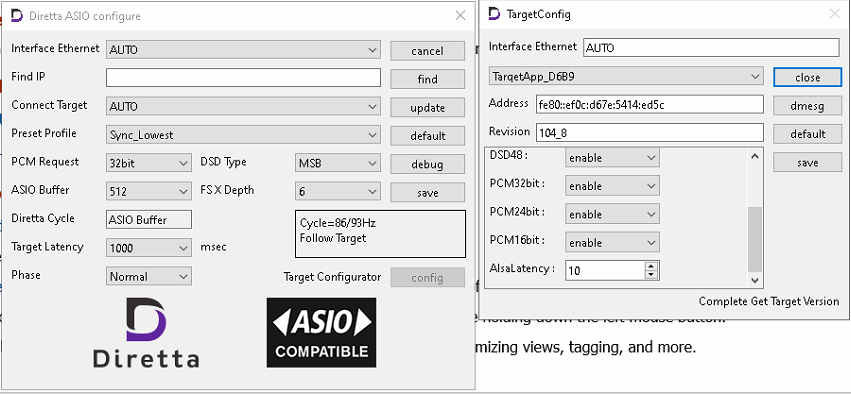Screen dimensions: 851x394
Task: Click the TargetConfig list scrollbar thumb
Action: click(x=755, y=239)
